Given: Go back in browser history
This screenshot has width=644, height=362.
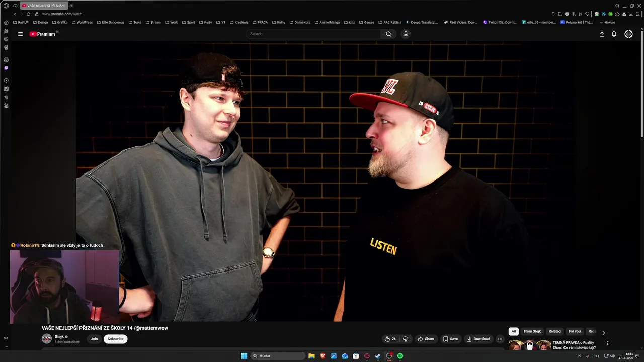Looking at the screenshot, I should pos(15,14).
